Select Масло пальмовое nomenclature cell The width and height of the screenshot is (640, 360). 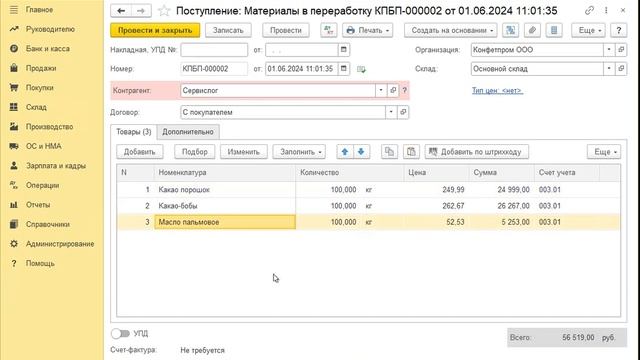pos(225,222)
